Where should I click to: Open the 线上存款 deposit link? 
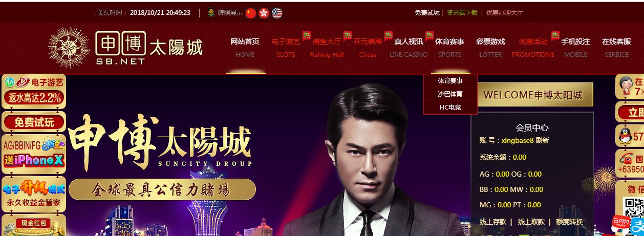click(492, 222)
